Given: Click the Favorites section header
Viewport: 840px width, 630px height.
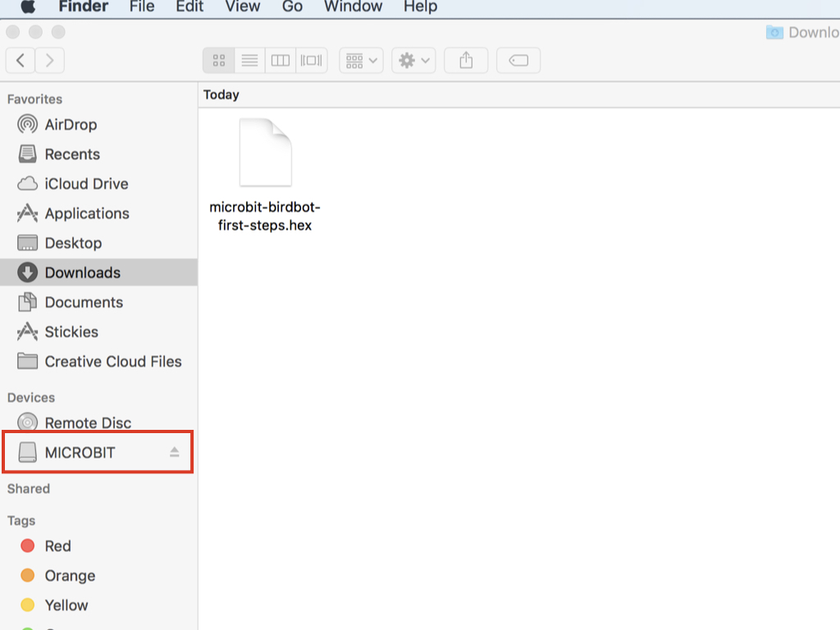Looking at the screenshot, I should click(x=34, y=99).
